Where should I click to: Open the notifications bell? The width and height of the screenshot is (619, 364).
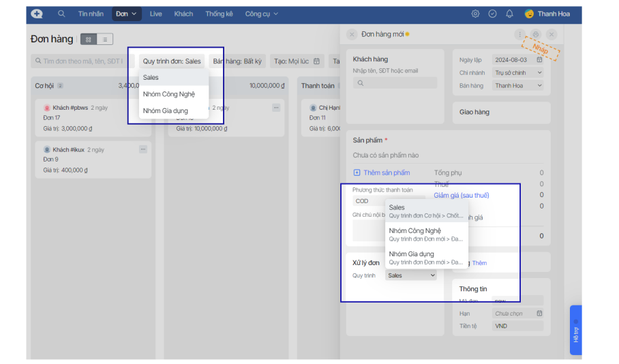(x=509, y=14)
